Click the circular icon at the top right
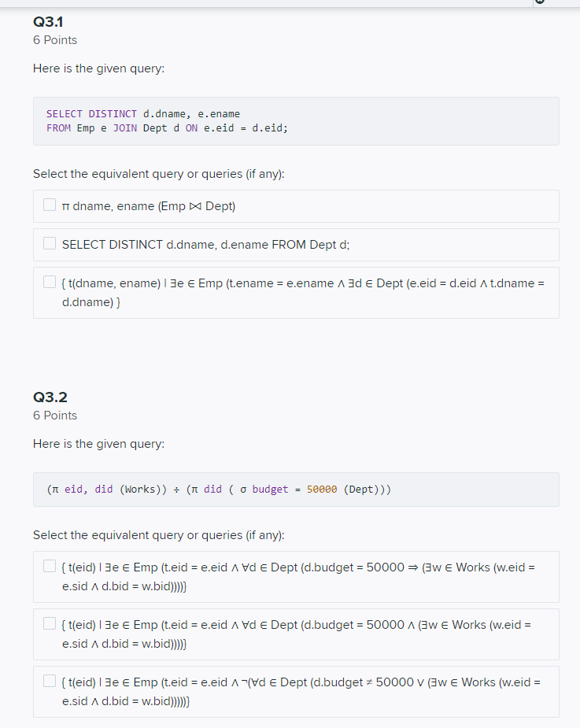The image size is (580, 728). point(540,3)
